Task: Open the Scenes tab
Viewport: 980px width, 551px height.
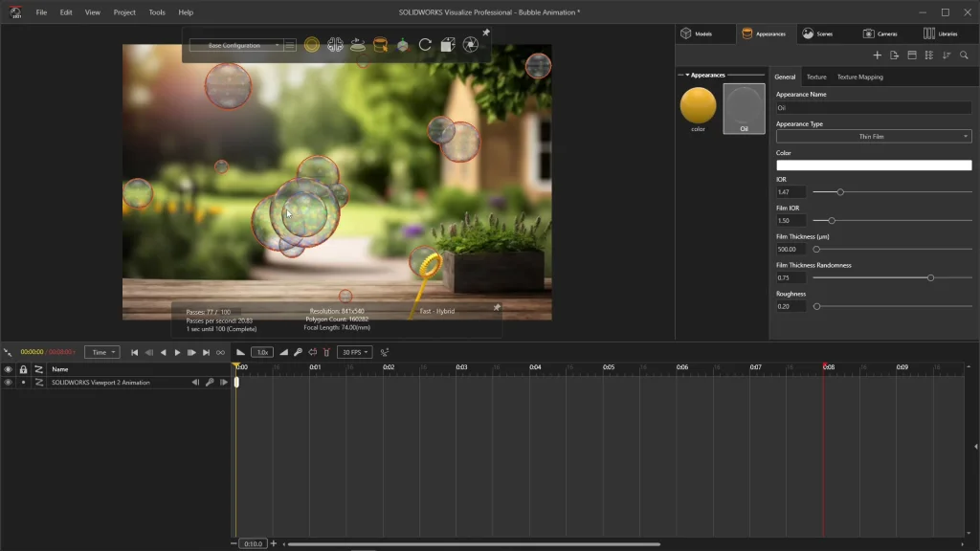Action: pos(817,33)
